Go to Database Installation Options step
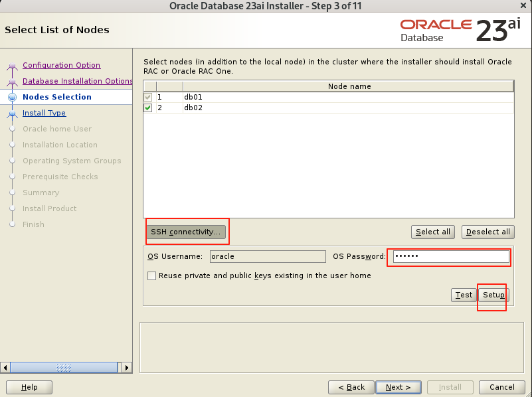532x397 pixels. click(x=77, y=81)
